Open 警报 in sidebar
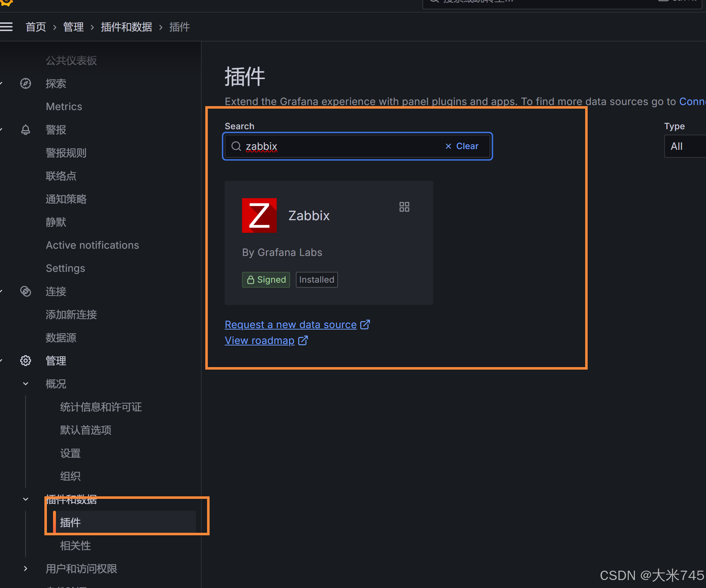Image resolution: width=706 pixels, height=588 pixels. coord(56,130)
